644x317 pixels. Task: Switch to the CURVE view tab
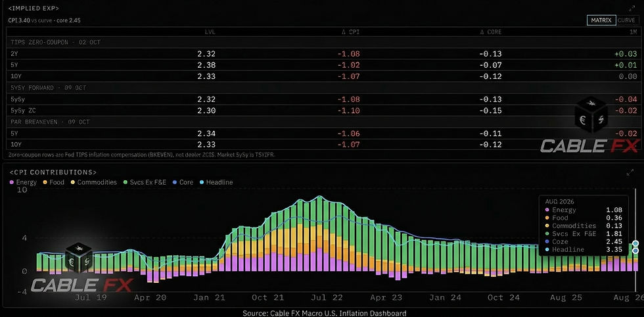click(x=626, y=20)
